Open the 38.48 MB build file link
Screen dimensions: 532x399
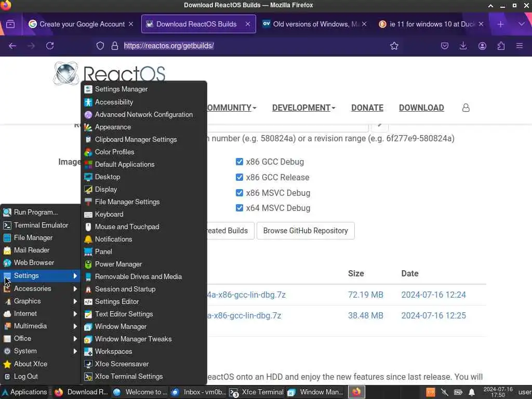244,315
